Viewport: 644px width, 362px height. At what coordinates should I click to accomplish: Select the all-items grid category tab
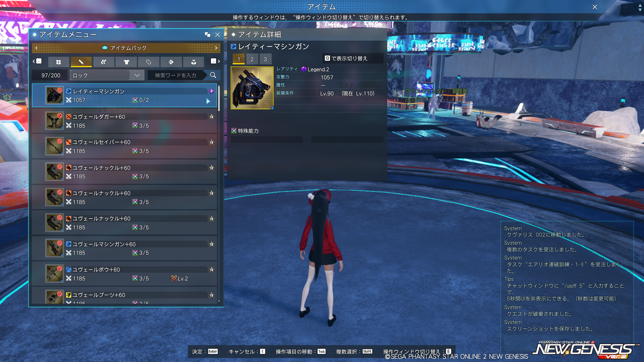tap(58, 62)
